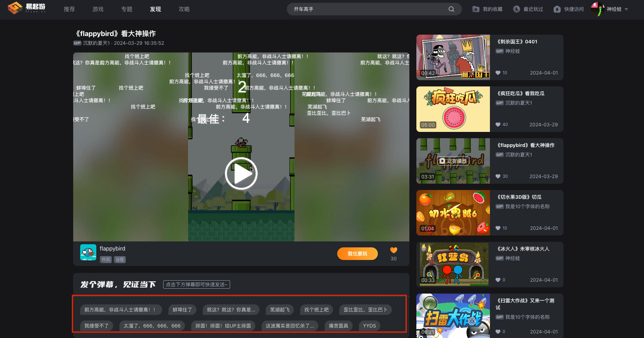Click the magnifier search icon
The height and width of the screenshot is (338, 644).
click(x=451, y=9)
